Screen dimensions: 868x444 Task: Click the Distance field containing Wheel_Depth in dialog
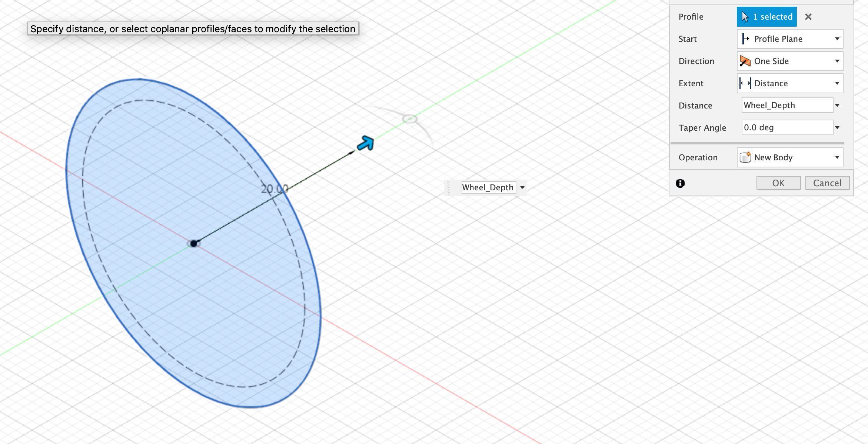(x=787, y=106)
